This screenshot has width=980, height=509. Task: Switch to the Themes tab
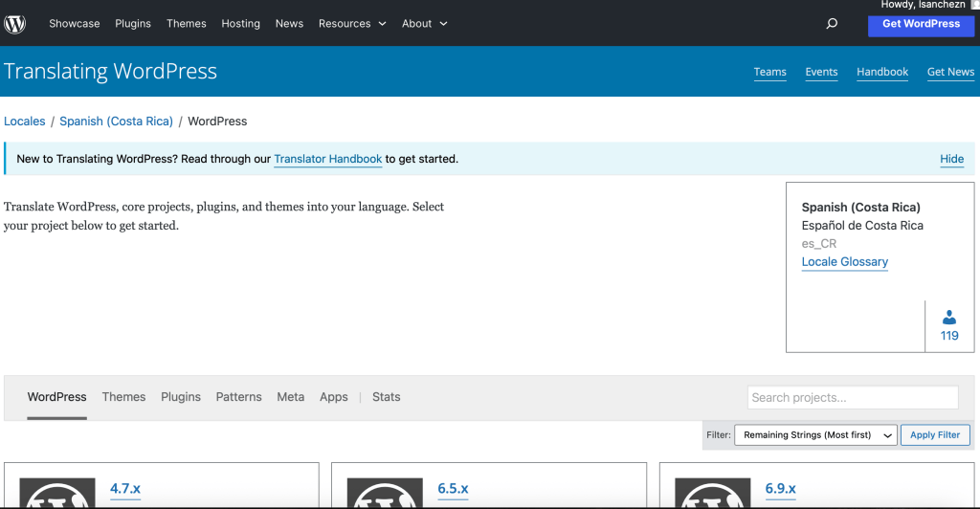point(123,397)
